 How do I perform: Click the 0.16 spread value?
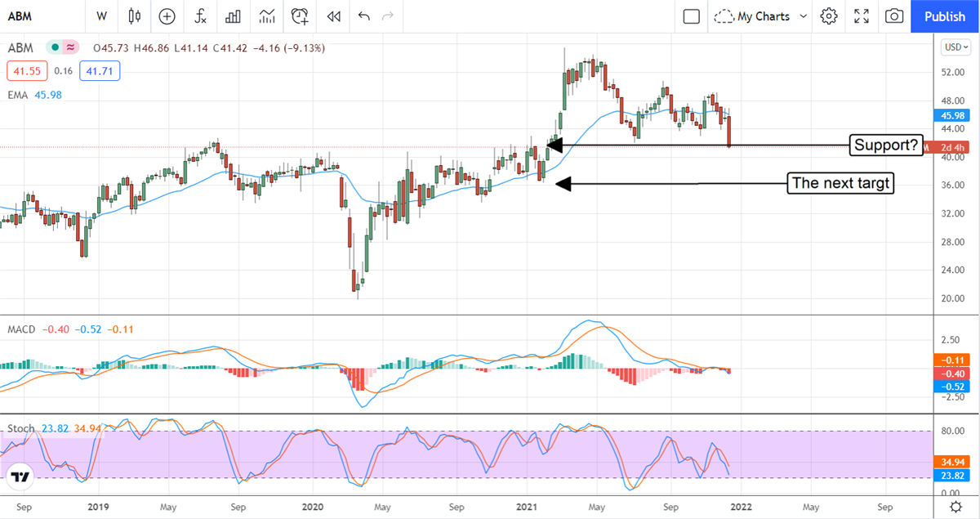click(63, 71)
